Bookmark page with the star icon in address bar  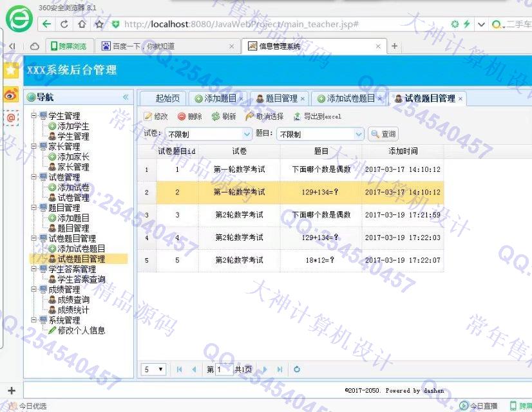point(99,24)
